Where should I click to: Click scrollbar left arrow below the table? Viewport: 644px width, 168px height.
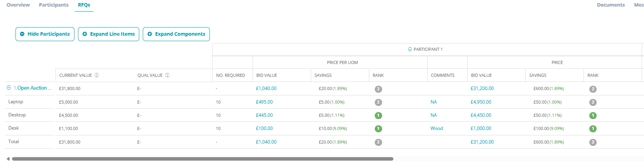[8, 159]
